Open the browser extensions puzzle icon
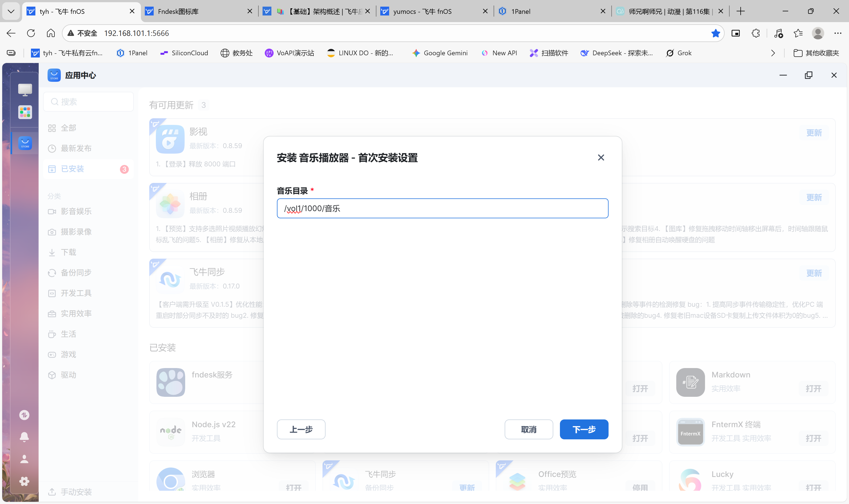Screen dimensions: 849x504 [x=756, y=33]
